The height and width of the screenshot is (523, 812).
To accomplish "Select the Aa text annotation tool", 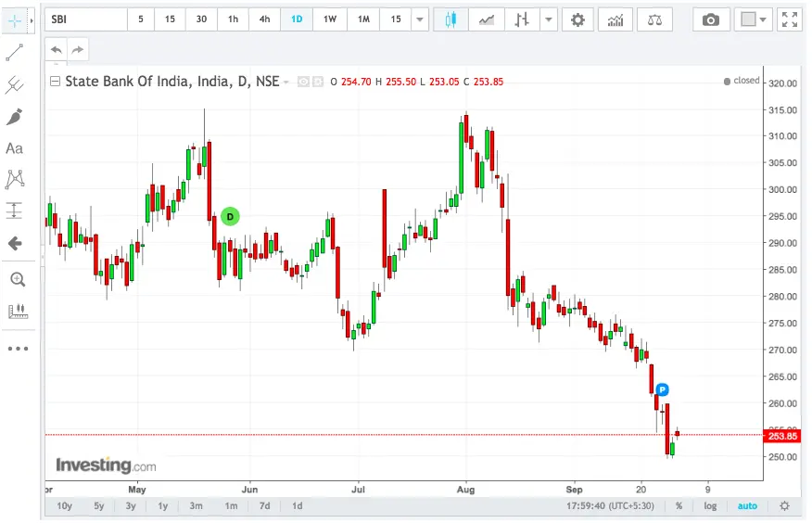I will point(15,148).
